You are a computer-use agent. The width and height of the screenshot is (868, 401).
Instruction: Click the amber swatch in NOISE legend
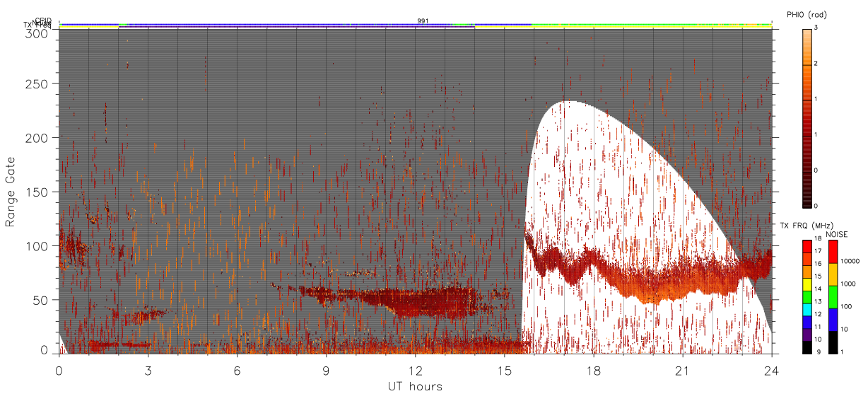point(833,274)
